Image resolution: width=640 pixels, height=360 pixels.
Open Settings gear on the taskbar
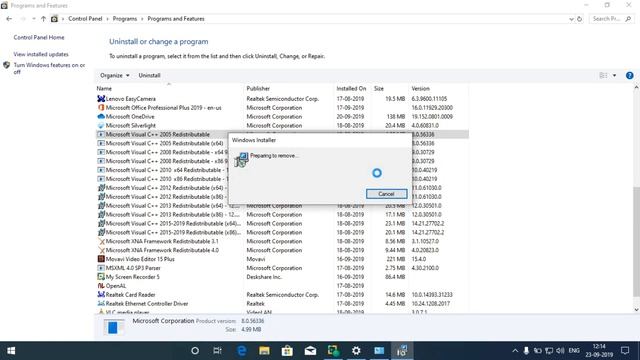pyautogui.click(x=356, y=351)
